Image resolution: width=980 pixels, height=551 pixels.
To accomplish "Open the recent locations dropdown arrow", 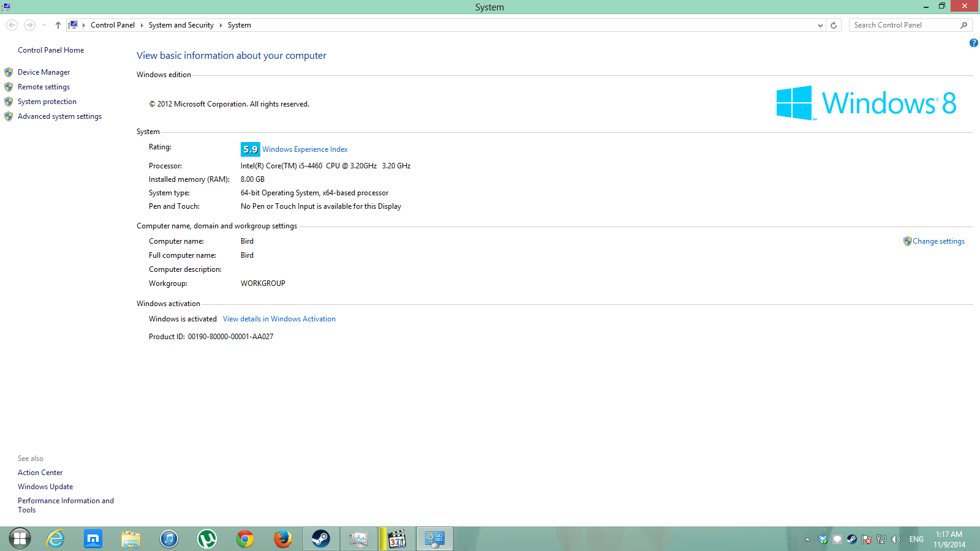I will [x=44, y=25].
